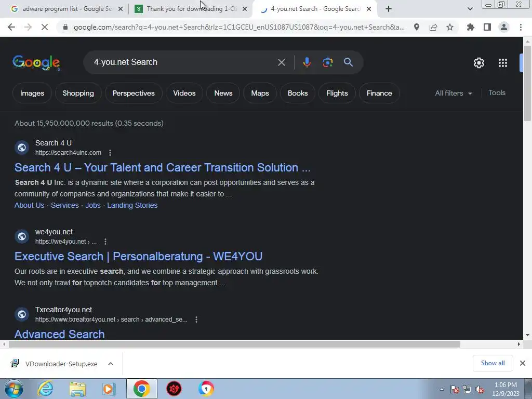
Task: Bookmark this page with the star
Action: 450,27
